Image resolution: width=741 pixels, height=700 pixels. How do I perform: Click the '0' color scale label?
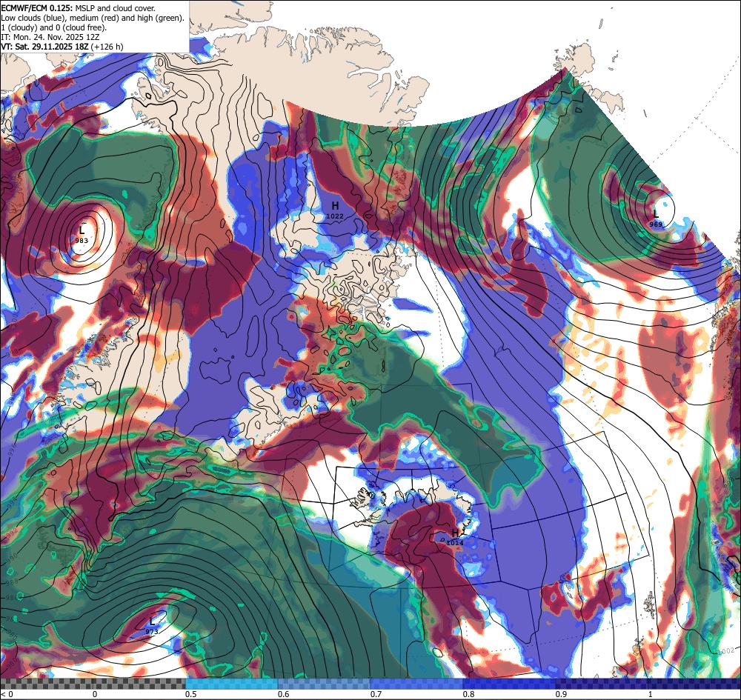pyautogui.click(x=95, y=694)
